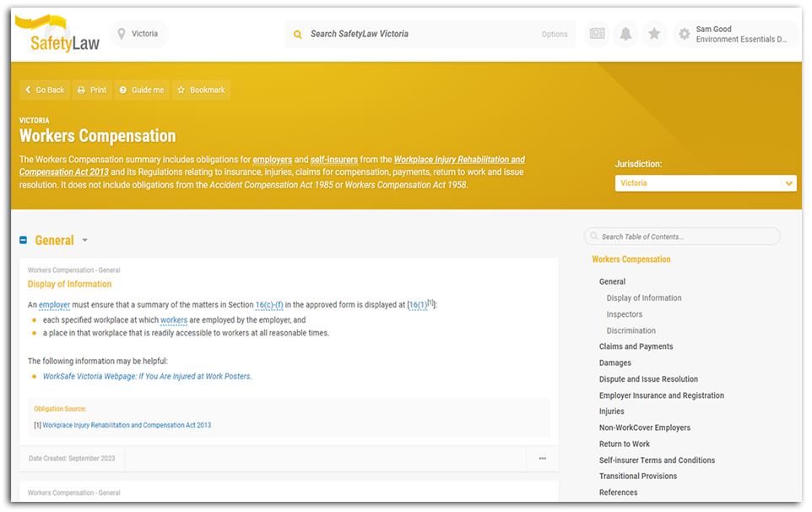Select Workers Compensation in table of contents

pyautogui.click(x=631, y=259)
